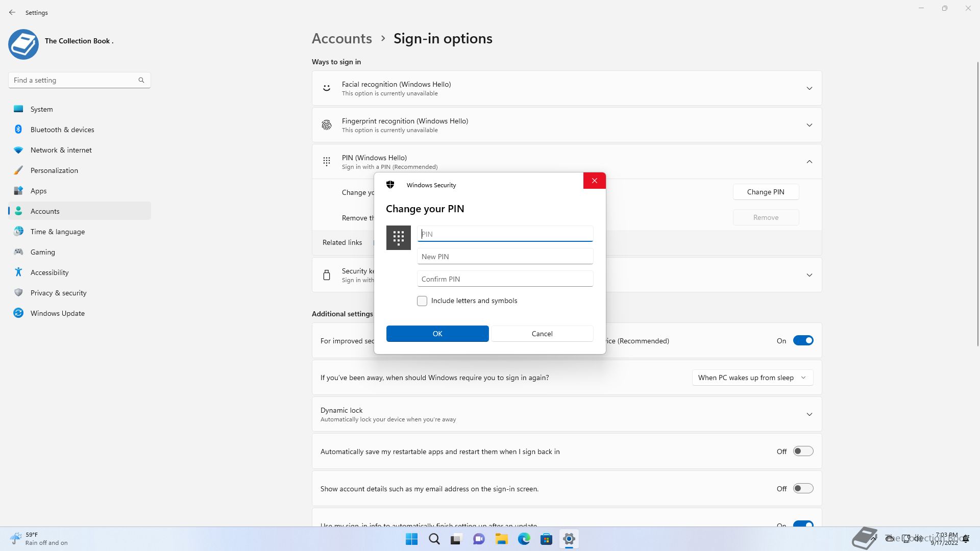980x551 pixels.
Task: Open taskbar Search
Action: point(434,539)
